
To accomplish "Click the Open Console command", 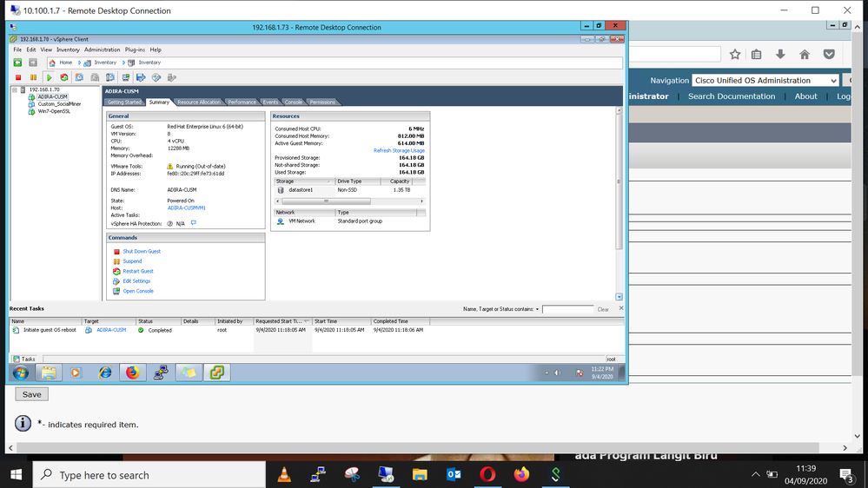I will [x=138, y=291].
